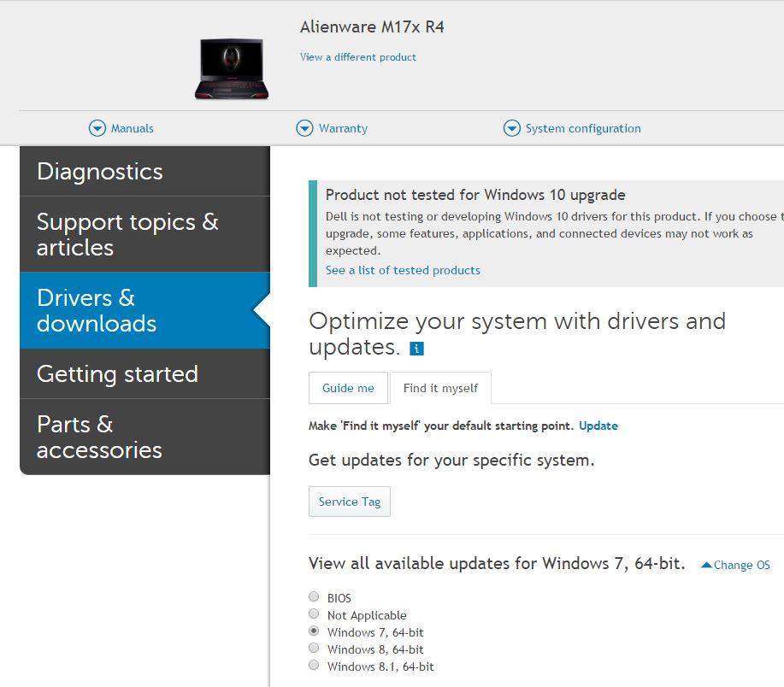Collapse the Change OS list
784x687 pixels.
pyautogui.click(x=735, y=565)
